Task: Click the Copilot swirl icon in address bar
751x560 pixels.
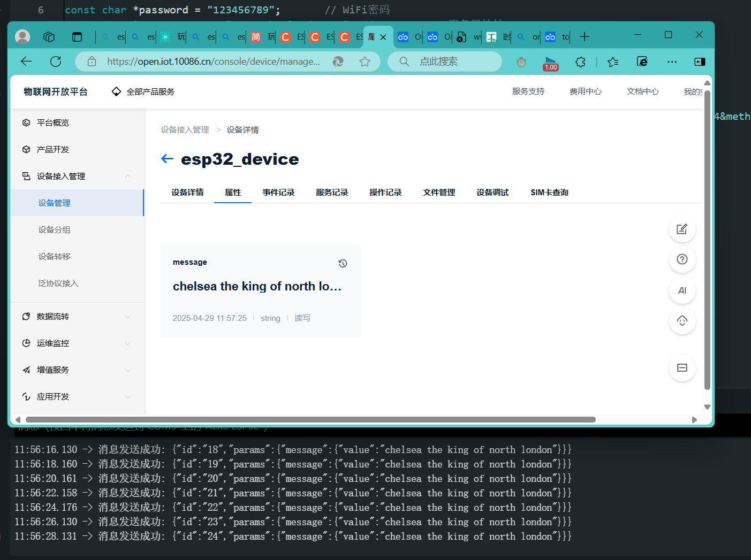Action: (338, 62)
